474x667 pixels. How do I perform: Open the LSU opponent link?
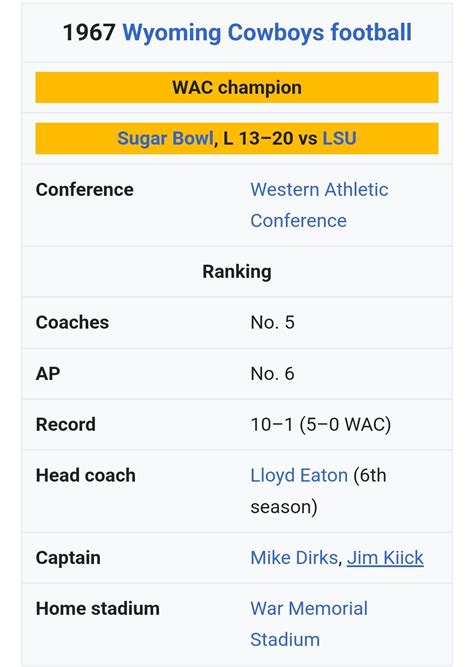[340, 138]
